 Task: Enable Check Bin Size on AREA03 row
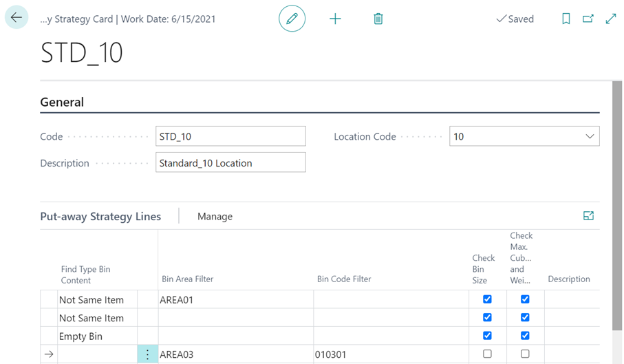click(487, 354)
